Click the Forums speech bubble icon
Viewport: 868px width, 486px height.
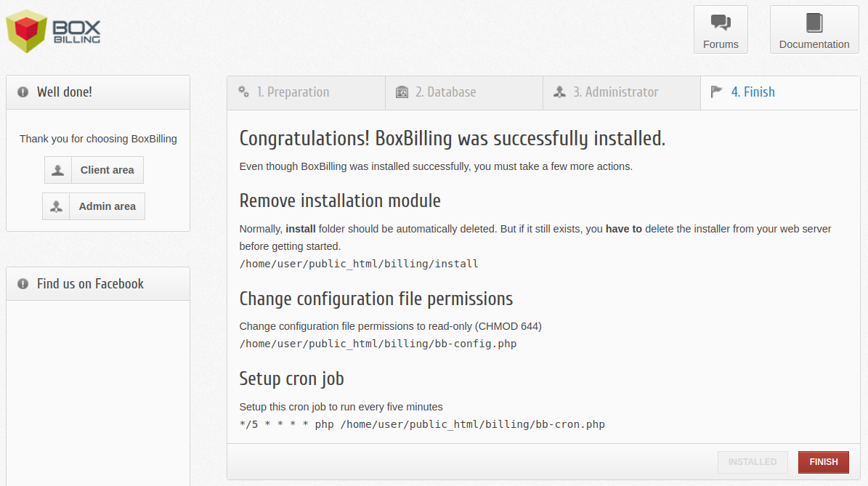point(720,23)
